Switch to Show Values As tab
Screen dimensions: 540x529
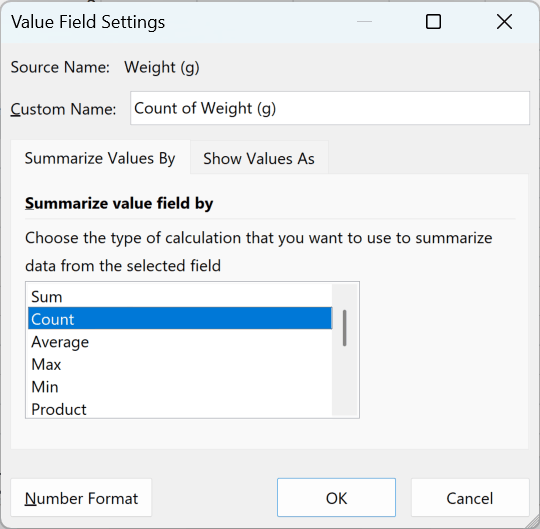[259, 158]
